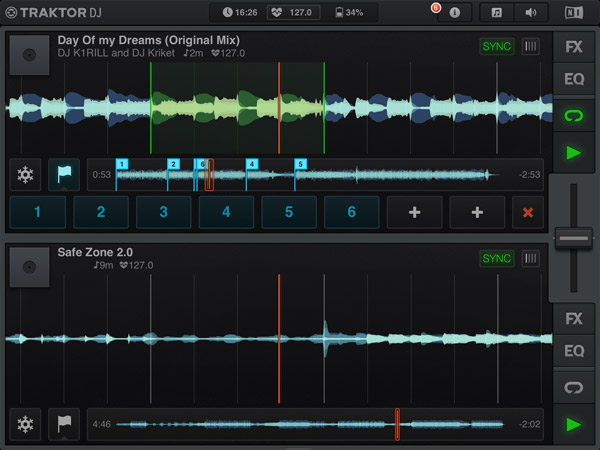Image resolution: width=600 pixels, height=450 pixels.
Task: Open FX panel for top deck
Action: click(x=574, y=47)
